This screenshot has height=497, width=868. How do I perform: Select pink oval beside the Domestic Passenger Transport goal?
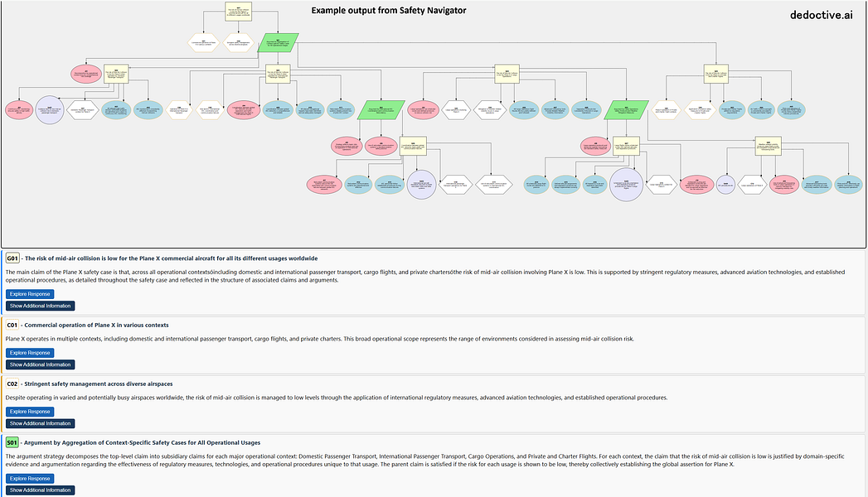coord(86,74)
